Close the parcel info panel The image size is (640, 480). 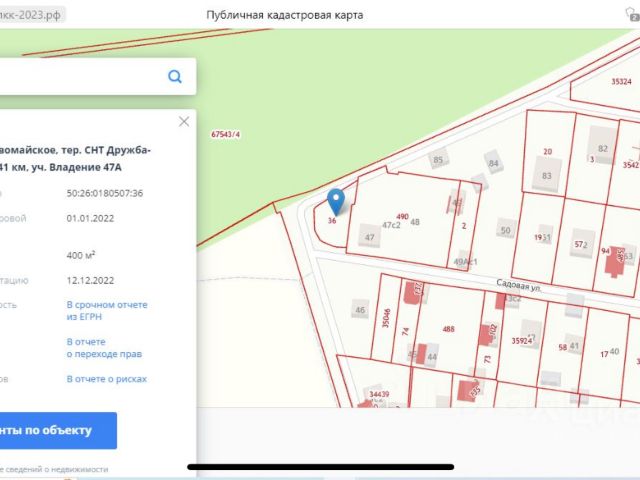coord(184,122)
